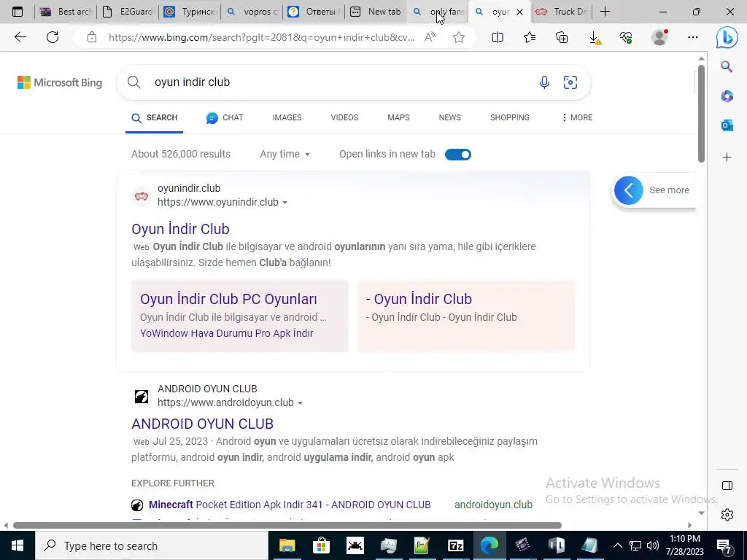Enter split screen view

click(498, 37)
